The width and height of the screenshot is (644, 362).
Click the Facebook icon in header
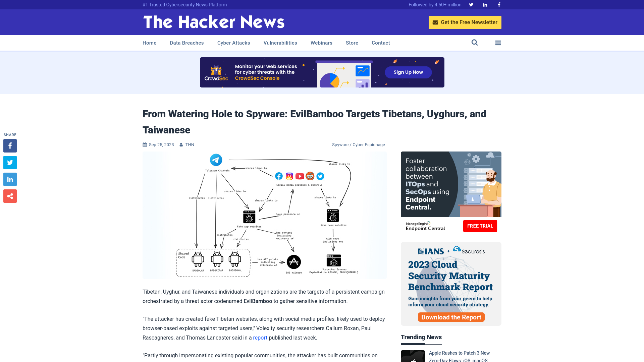click(x=499, y=4)
